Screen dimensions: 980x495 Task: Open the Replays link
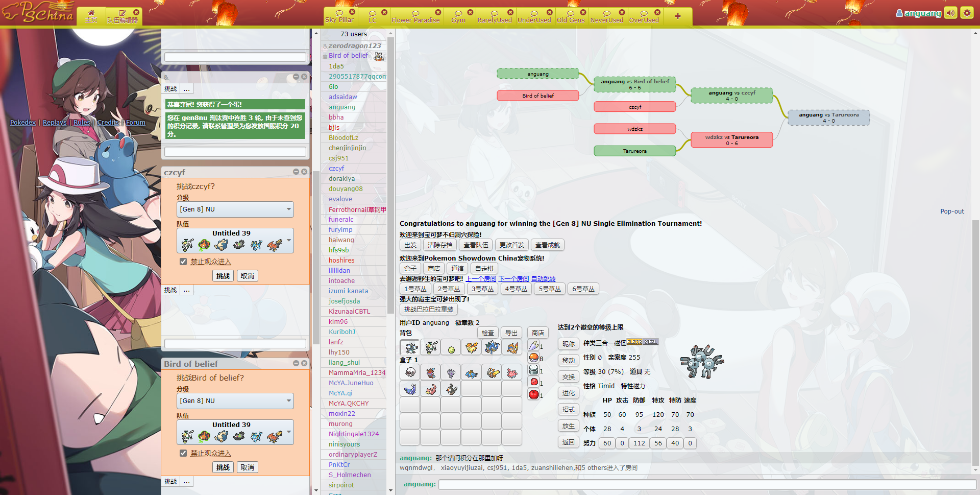pyautogui.click(x=55, y=123)
